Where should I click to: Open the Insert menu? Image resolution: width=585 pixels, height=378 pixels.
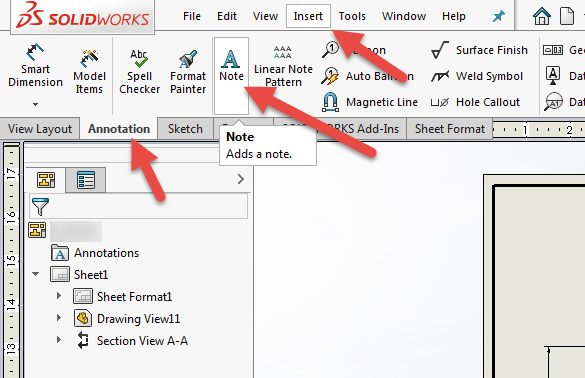(308, 16)
